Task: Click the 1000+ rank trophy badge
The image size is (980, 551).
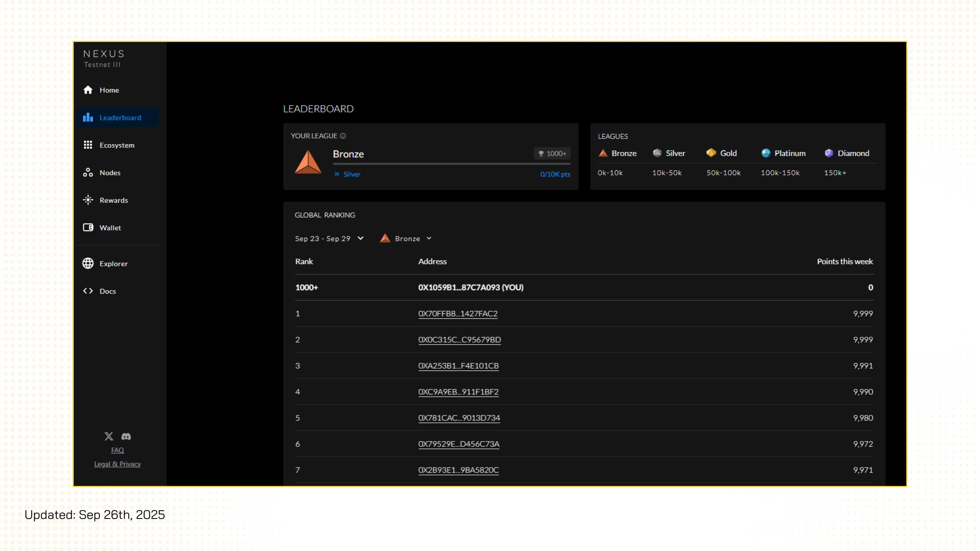Action: click(x=552, y=154)
